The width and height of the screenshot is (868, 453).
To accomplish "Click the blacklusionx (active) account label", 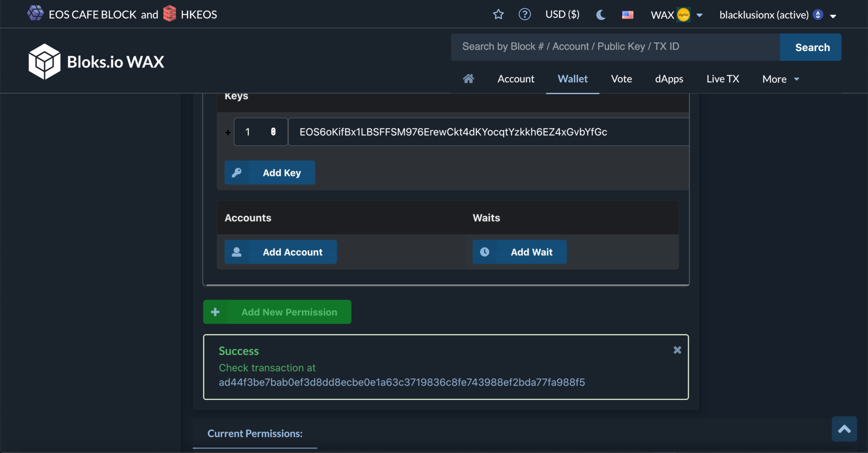I will 764,15.
